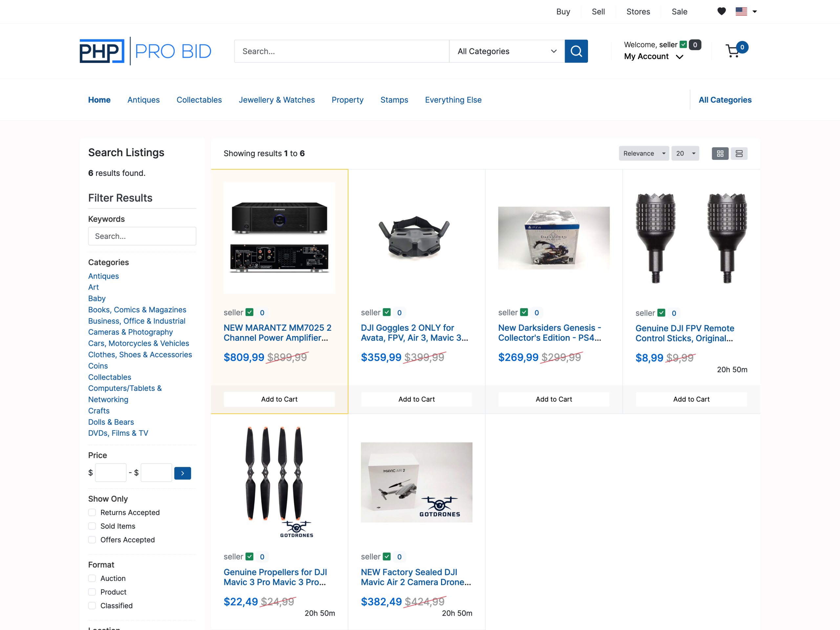Image resolution: width=840 pixels, height=630 pixels.
Task: Open the Jewellery & Watches menu
Action: [x=277, y=100]
